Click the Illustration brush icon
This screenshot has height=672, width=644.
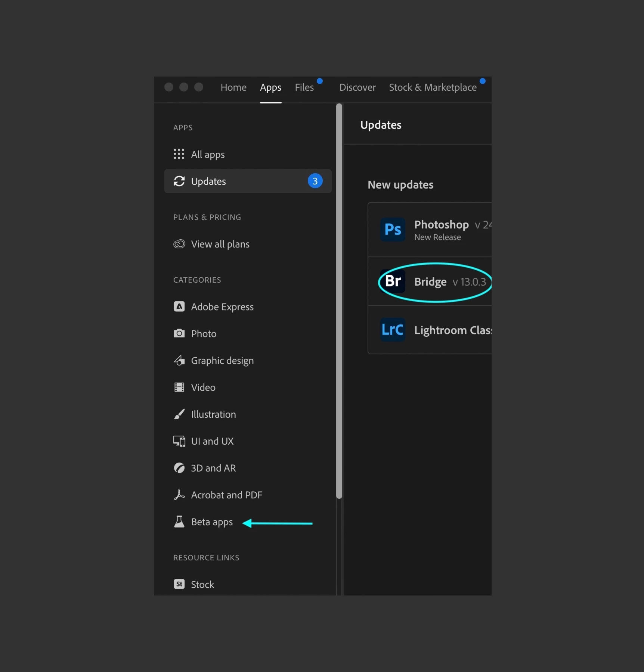(179, 414)
